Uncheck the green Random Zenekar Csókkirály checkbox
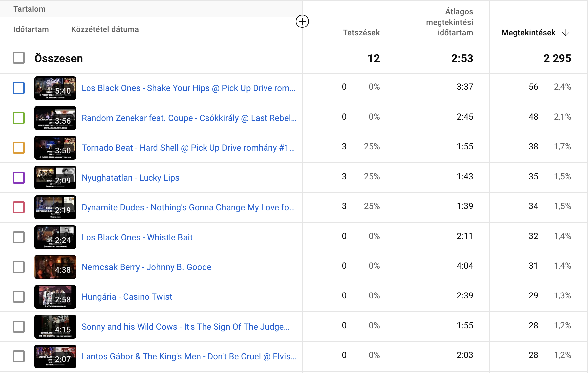 [19, 118]
